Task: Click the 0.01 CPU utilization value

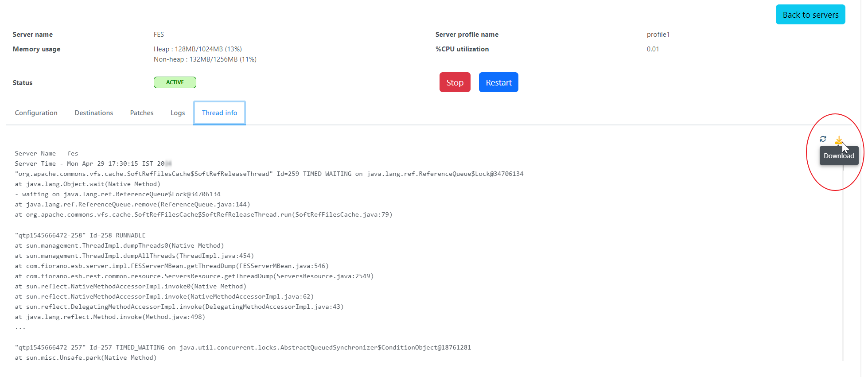Action: click(653, 49)
